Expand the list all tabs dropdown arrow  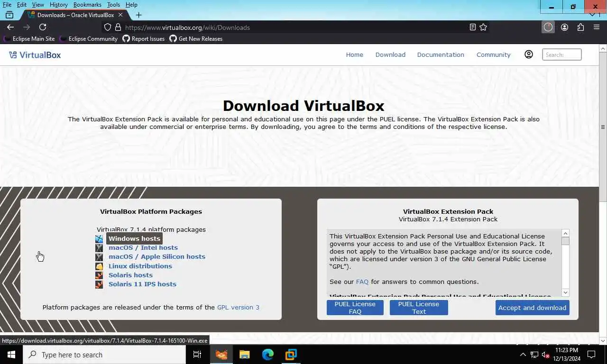tap(592, 15)
